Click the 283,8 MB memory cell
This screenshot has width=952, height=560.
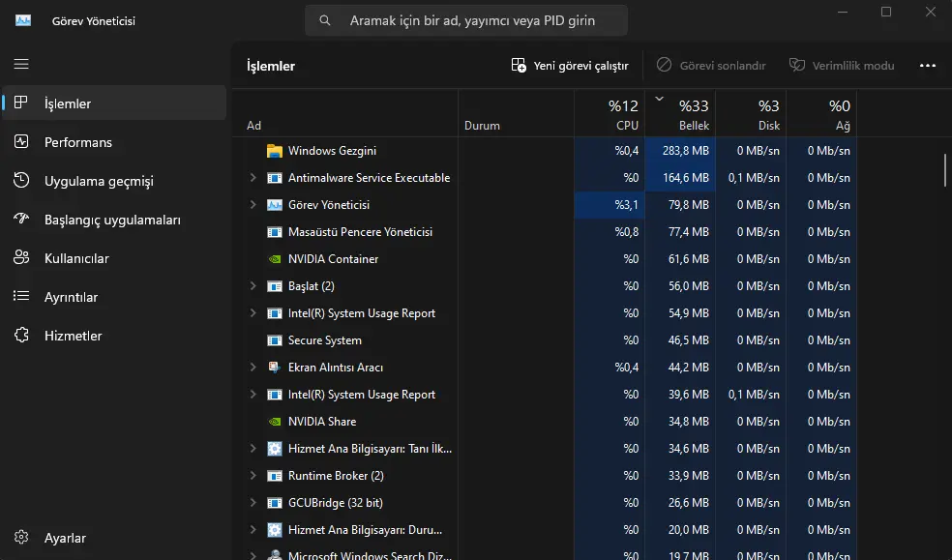pos(680,151)
